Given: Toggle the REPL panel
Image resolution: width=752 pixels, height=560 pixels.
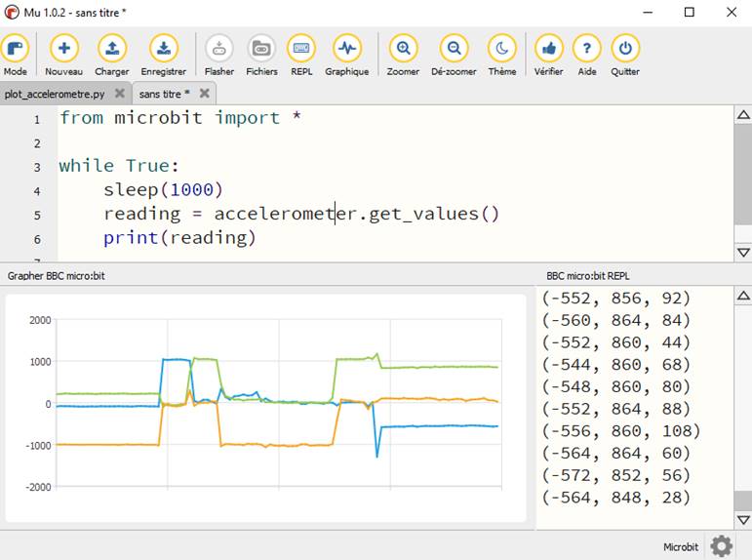Looking at the screenshot, I should pos(301,56).
